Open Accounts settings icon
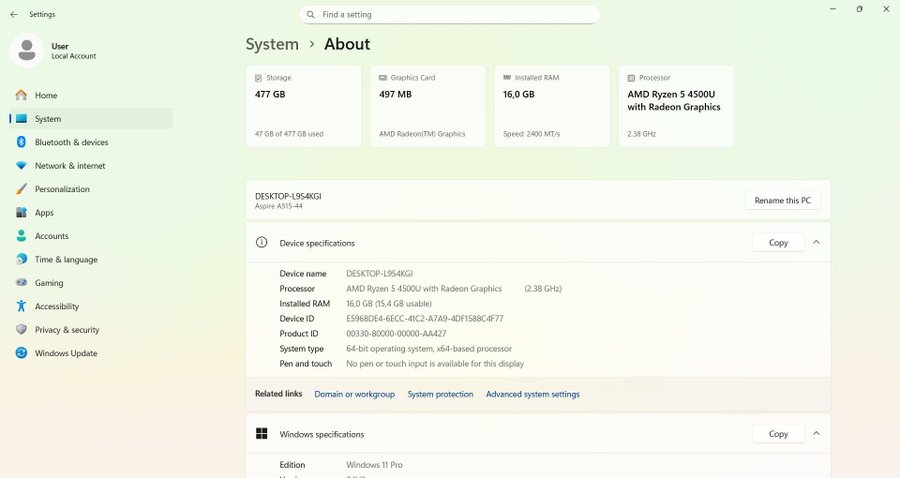The height and width of the screenshot is (478, 900). click(x=21, y=236)
